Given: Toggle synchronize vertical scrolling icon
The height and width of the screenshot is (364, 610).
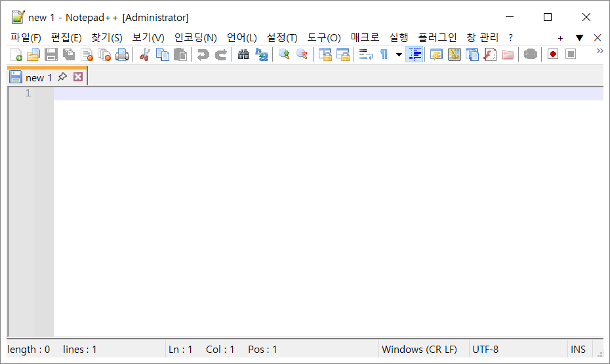Looking at the screenshot, I should click(x=325, y=54).
